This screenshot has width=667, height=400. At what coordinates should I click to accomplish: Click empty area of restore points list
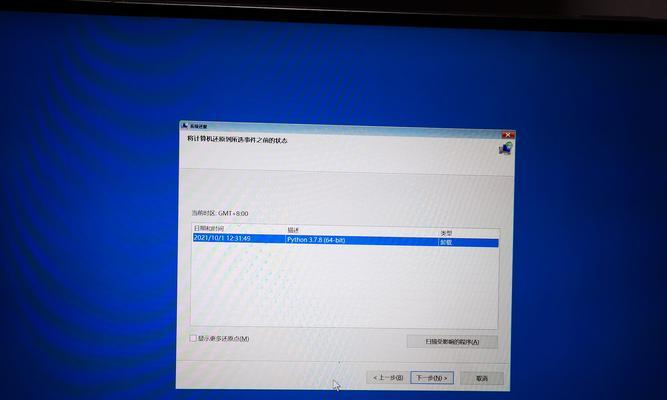click(x=340, y=290)
